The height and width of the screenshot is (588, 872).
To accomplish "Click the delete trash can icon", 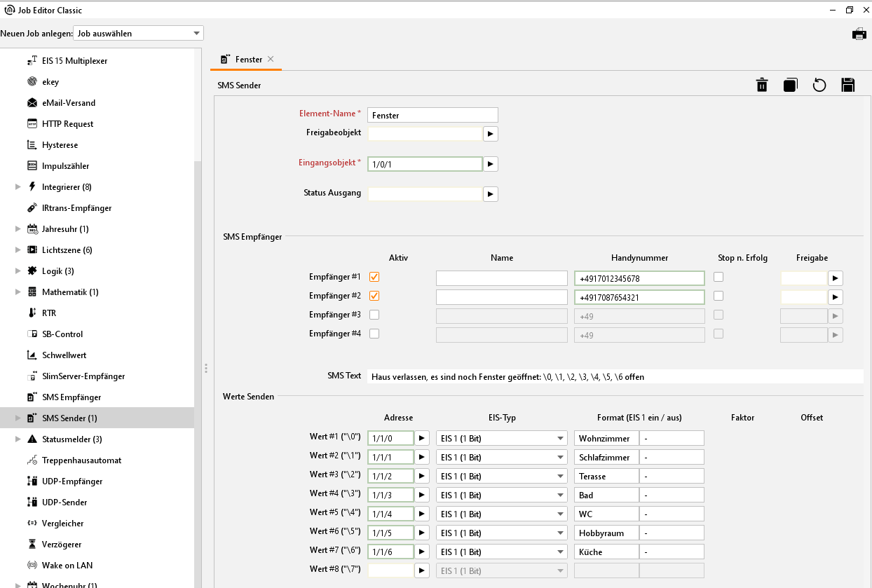I will (x=762, y=86).
